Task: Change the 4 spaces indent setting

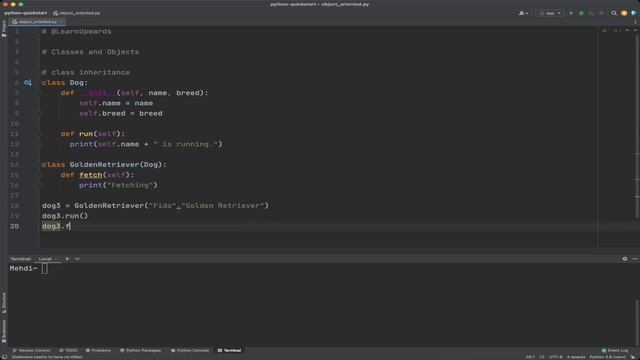Action: pos(576,357)
